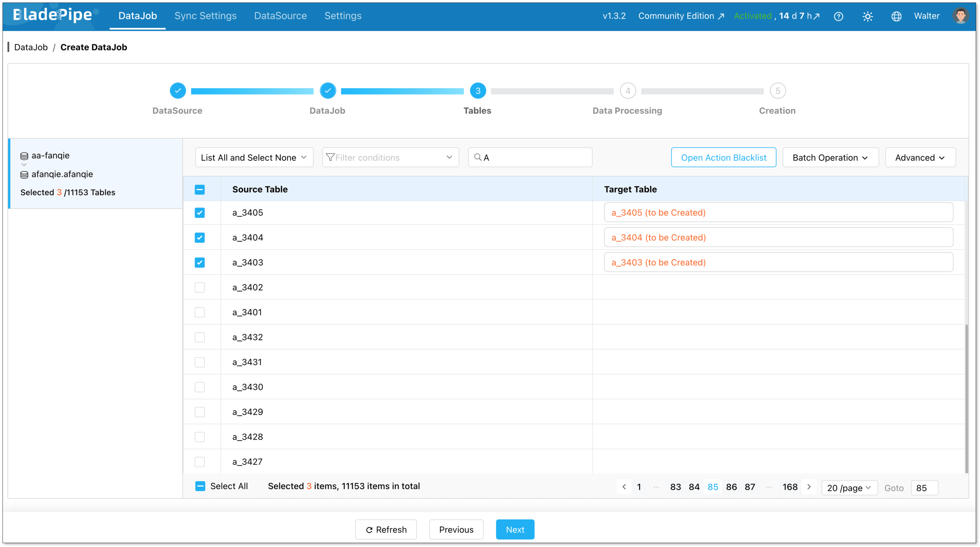
Task: Switch to the Sync Settings tab
Action: (x=205, y=16)
